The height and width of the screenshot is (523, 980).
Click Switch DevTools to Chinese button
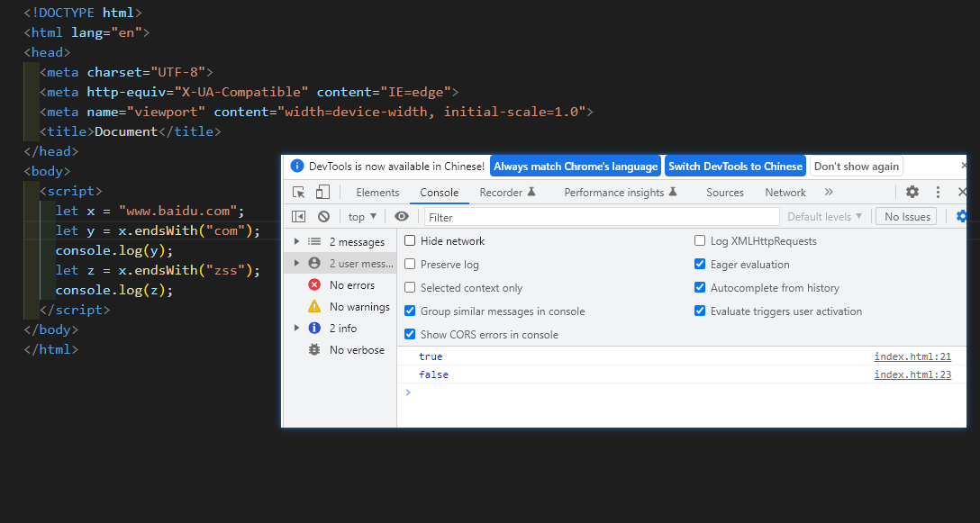735,167
